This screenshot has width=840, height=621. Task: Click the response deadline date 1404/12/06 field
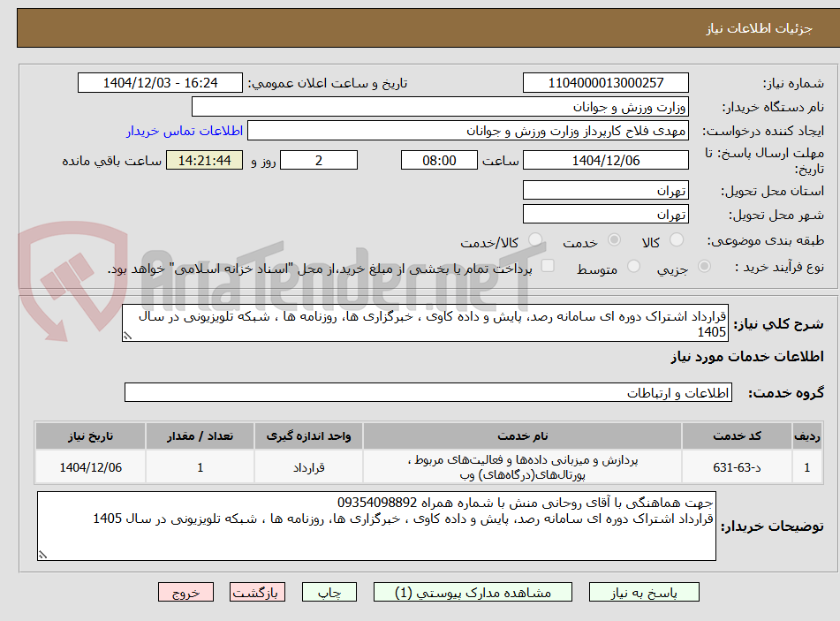click(x=605, y=160)
